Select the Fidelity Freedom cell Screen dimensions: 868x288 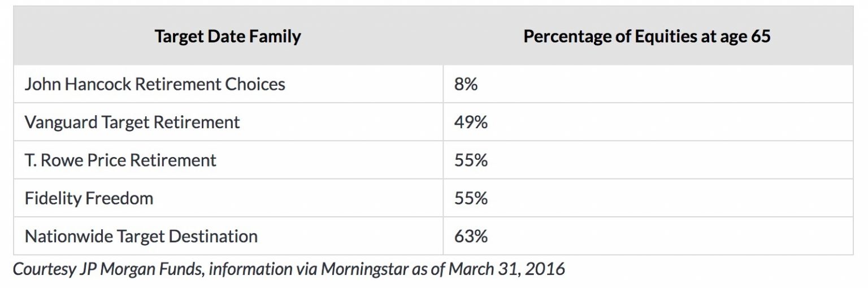pos(89,198)
